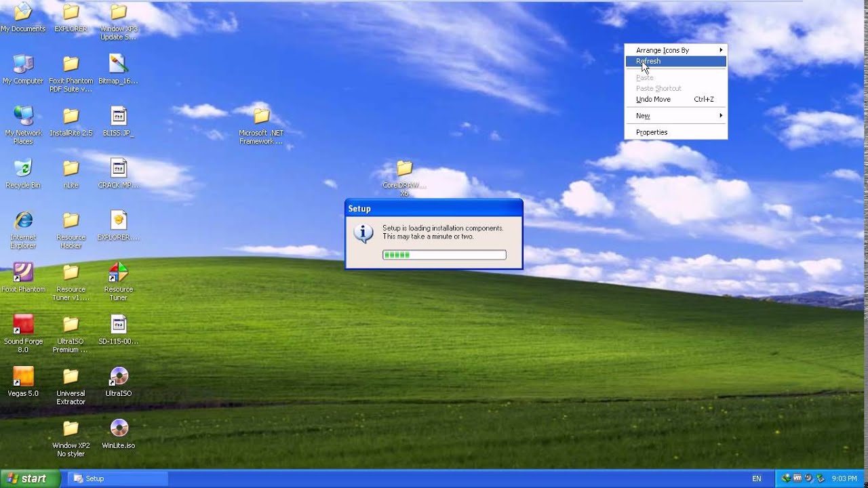Select the Vegas 5.0 shortcut icon

(23, 377)
